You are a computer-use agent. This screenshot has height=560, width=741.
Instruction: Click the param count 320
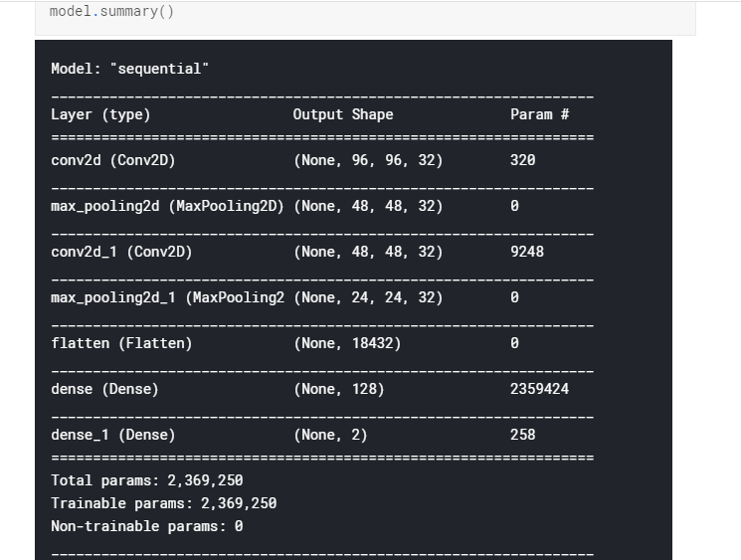tap(522, 160)
